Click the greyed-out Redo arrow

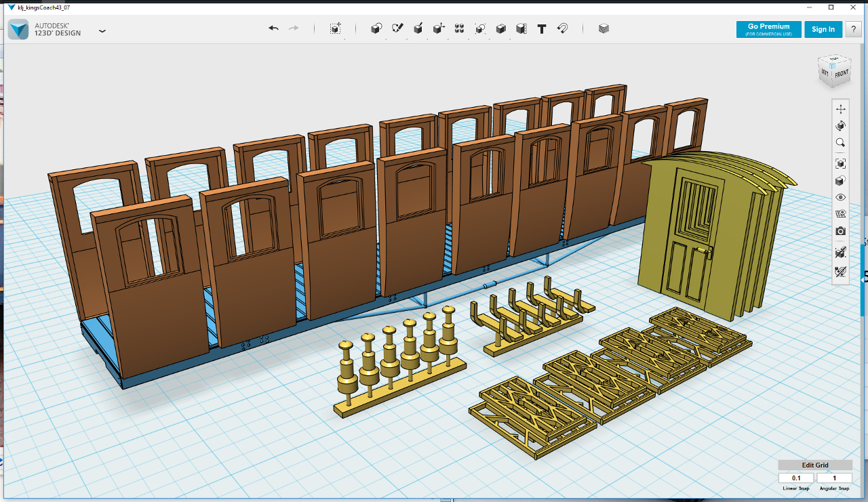[294, 28]
